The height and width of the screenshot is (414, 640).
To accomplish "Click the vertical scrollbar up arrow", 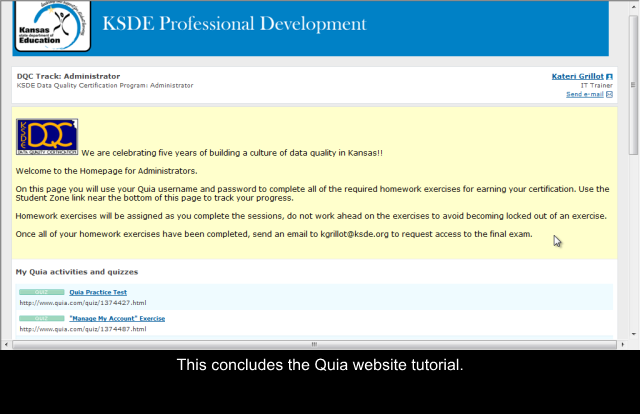I will point(633,7).
